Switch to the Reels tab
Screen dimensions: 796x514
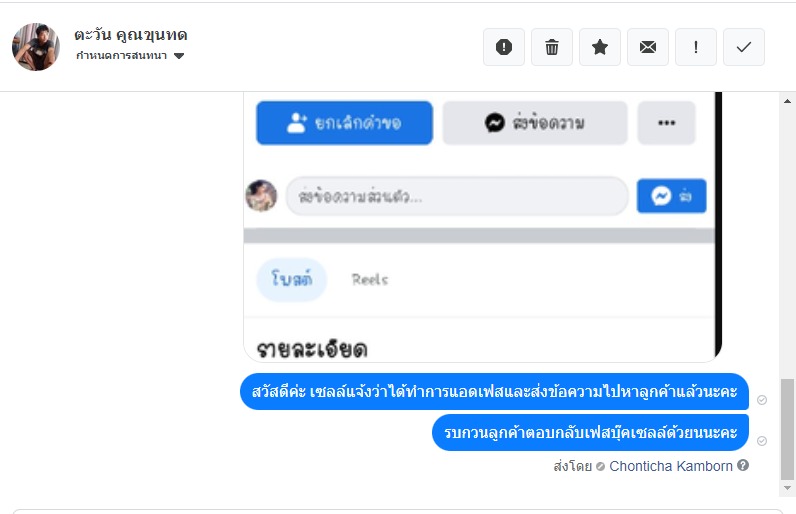click(x=370, y=280)
